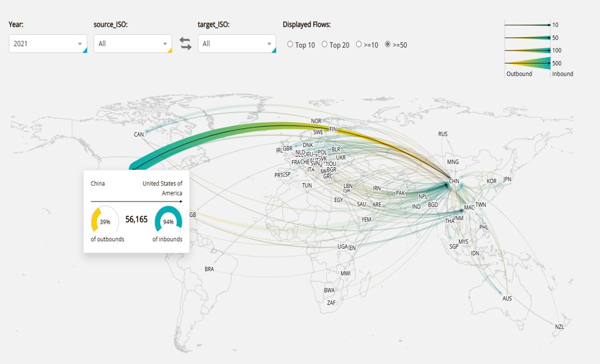Expand the source_ISO dropdown

tap(133, 44)
